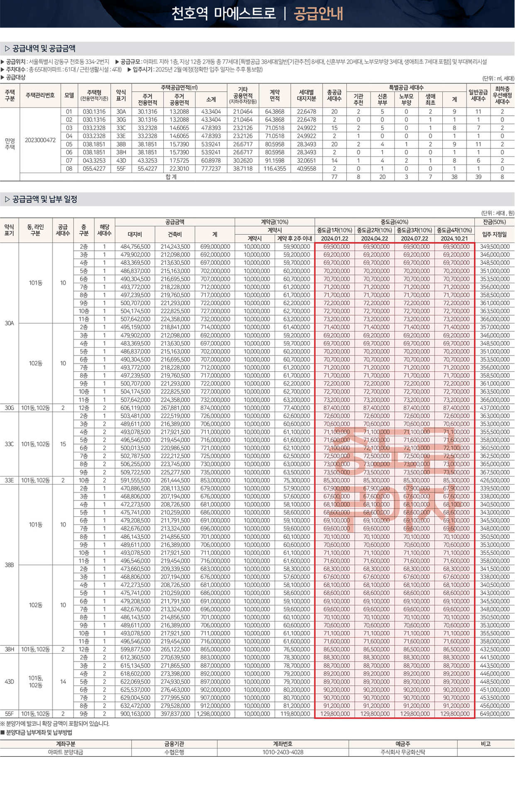The height and width of the screenshot is (812, 515).
Task: Click the '대지비' column header
Action: (x=135, y=234)
